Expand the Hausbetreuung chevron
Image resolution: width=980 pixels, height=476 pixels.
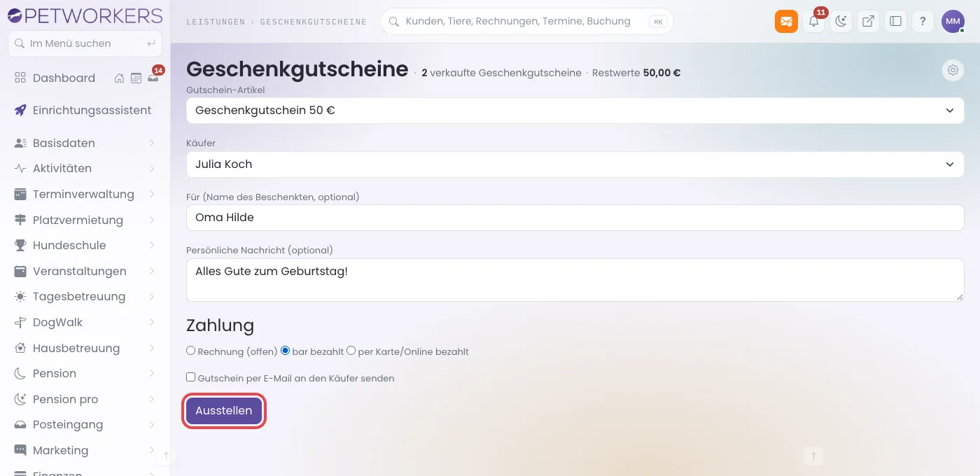[152, 348]
